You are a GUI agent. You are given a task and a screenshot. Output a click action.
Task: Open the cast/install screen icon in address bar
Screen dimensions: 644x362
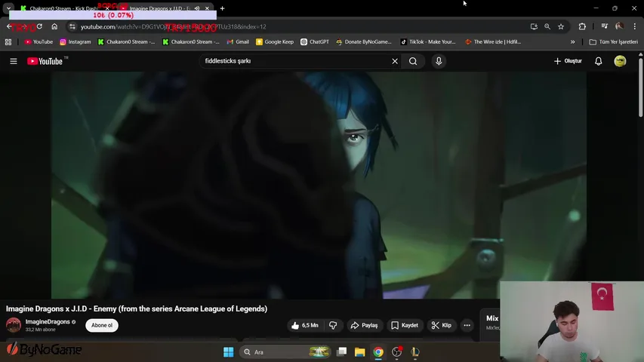tap(534, 26)
